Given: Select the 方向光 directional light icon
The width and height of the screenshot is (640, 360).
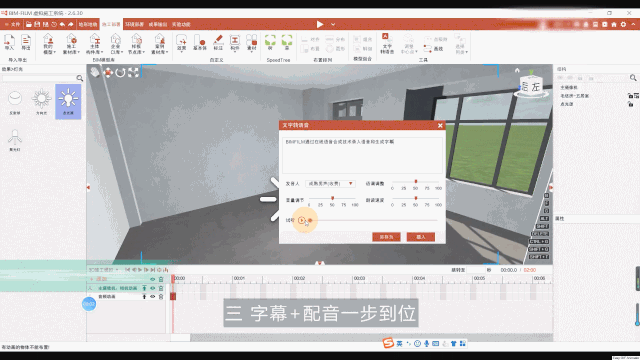Looking at the screenshot, I should (42, 102).
